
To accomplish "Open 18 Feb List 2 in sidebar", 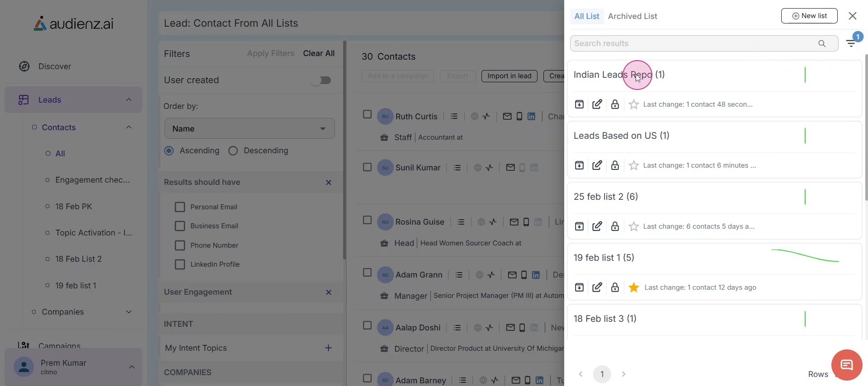I will [79, 259].
